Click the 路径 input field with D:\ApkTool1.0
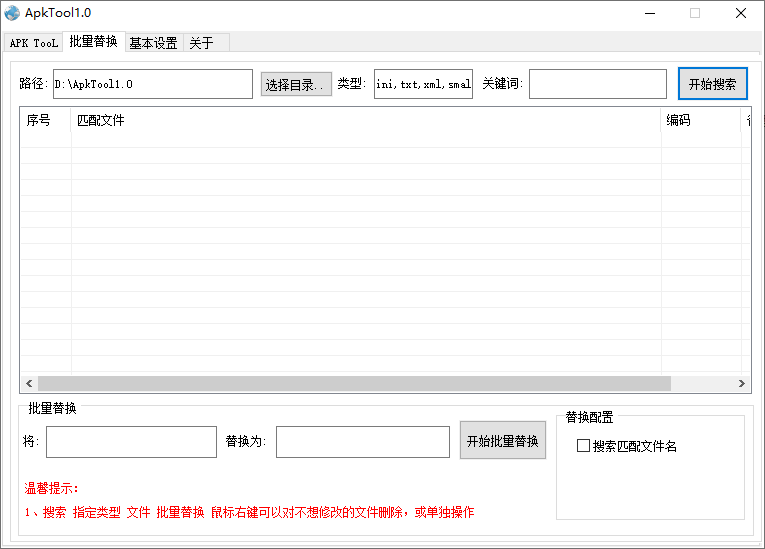The width and height of the screenshot is (765, 549). pyautogui.click(x=153, y=84)
